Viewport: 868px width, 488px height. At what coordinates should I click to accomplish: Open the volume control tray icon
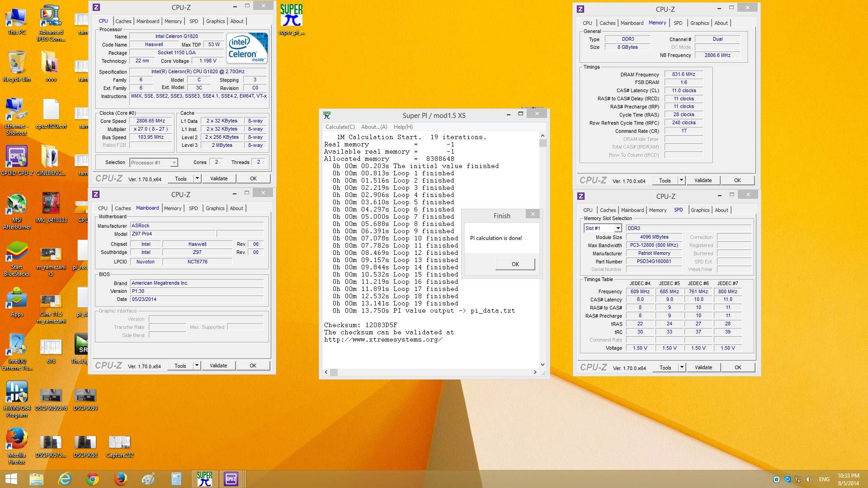pyautogui.click(x=809, y=479)
